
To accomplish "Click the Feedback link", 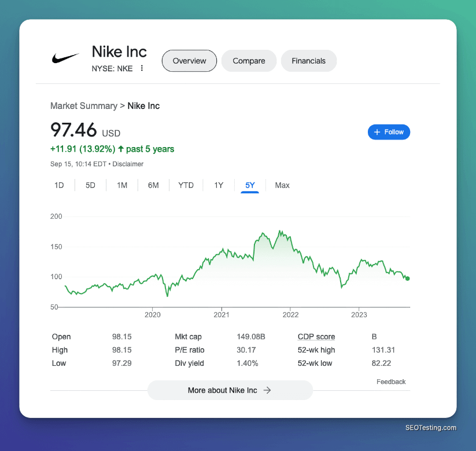I will click(x=391, y=382).
